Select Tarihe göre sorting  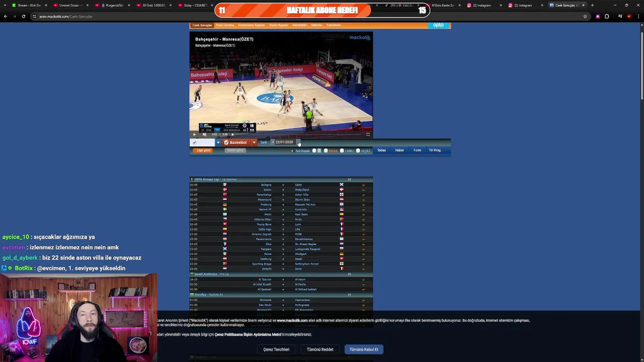[235, 150]
